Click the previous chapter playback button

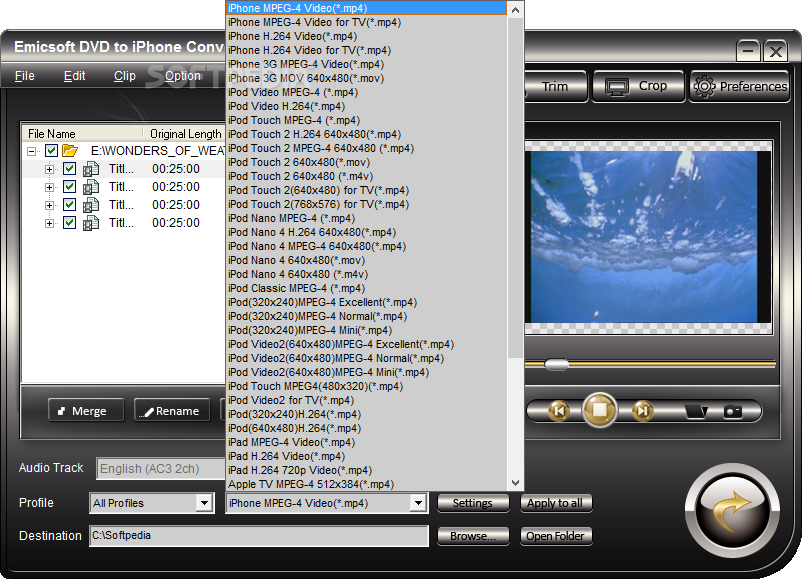click(x=559, y=411)
